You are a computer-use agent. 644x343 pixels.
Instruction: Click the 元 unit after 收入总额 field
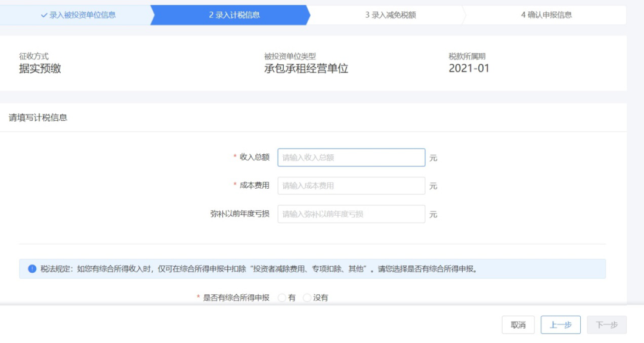[434, 158]
